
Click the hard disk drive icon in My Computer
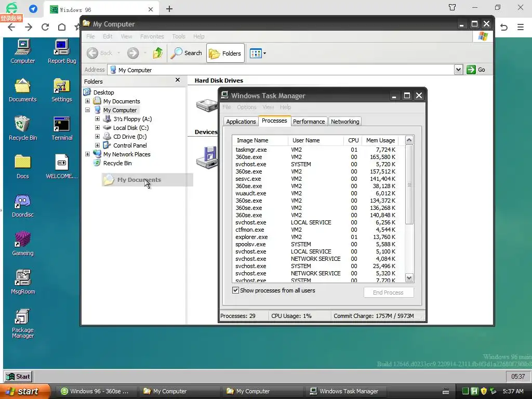pyautogui.click(x=207, y=105)
